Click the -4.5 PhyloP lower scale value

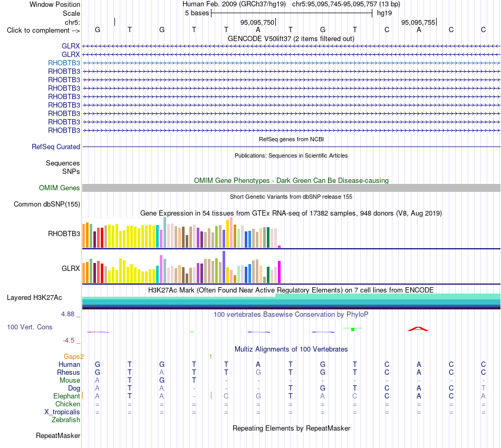click(x=69, y=340)
